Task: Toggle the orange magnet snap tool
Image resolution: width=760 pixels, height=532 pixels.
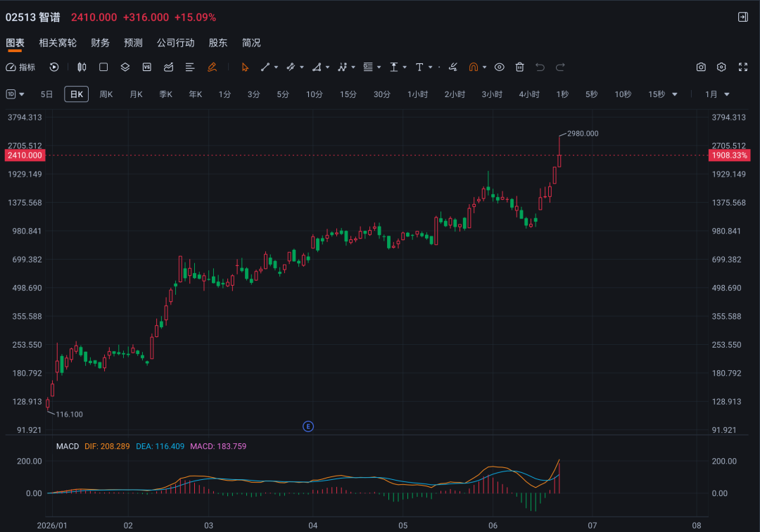Action: click(474, 68)
